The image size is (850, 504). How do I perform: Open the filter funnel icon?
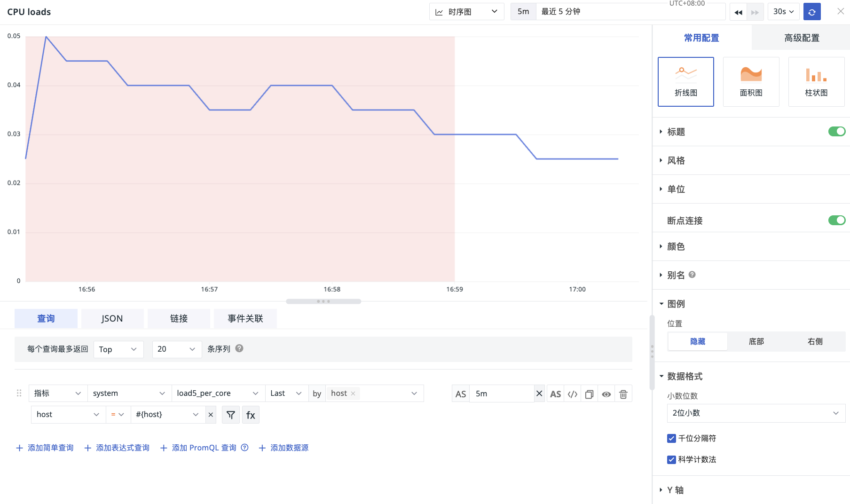(231, 415)
